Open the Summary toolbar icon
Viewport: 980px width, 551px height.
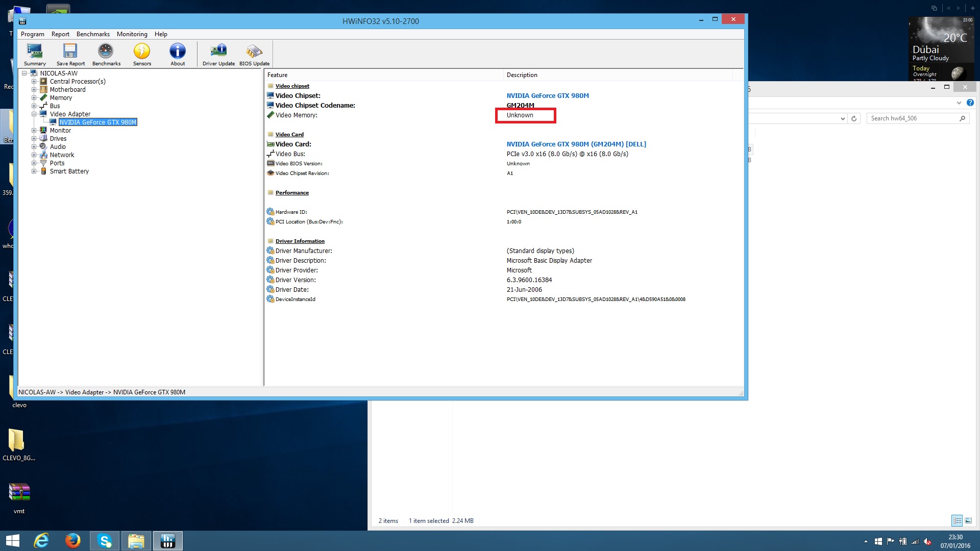[x=35, y=55]
